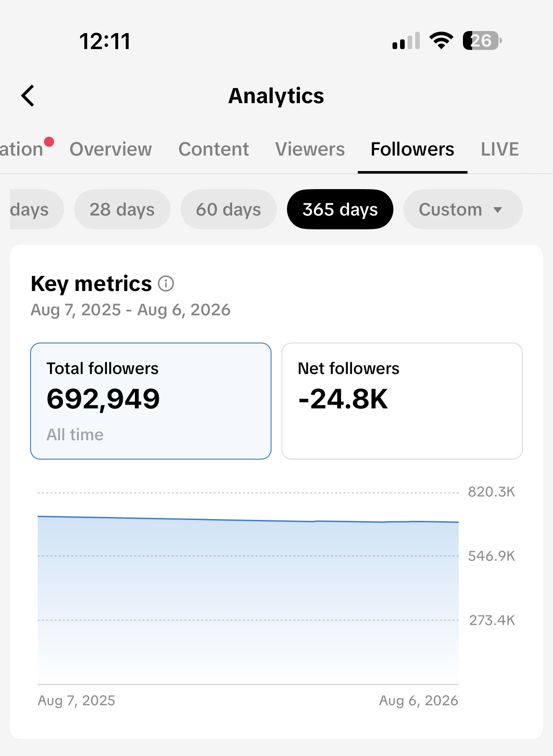
Task: Switch to the Content tab
Action: tap(214, 149)
